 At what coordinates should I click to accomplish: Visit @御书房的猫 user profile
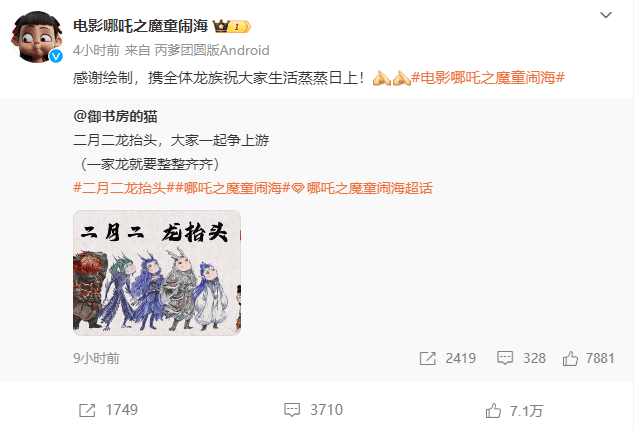(116, 117)
